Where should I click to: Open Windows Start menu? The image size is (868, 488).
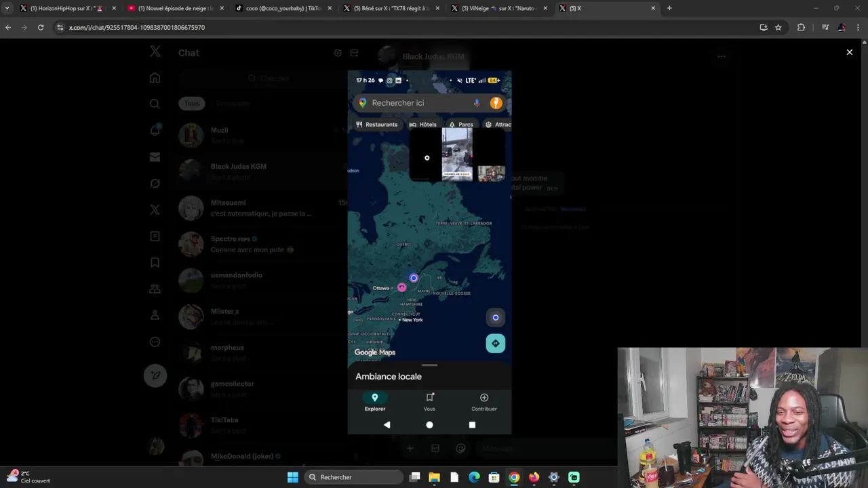(292, 477)
